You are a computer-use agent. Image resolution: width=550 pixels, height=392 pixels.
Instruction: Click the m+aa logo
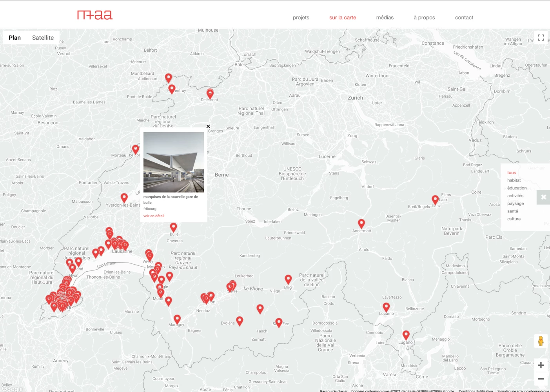[95, 15]
